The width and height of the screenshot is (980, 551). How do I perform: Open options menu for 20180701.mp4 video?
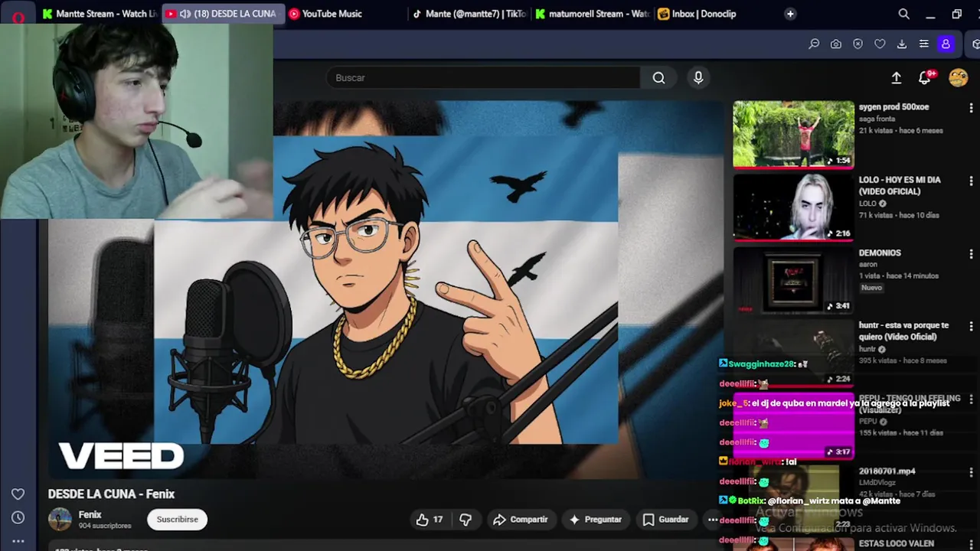971,472
